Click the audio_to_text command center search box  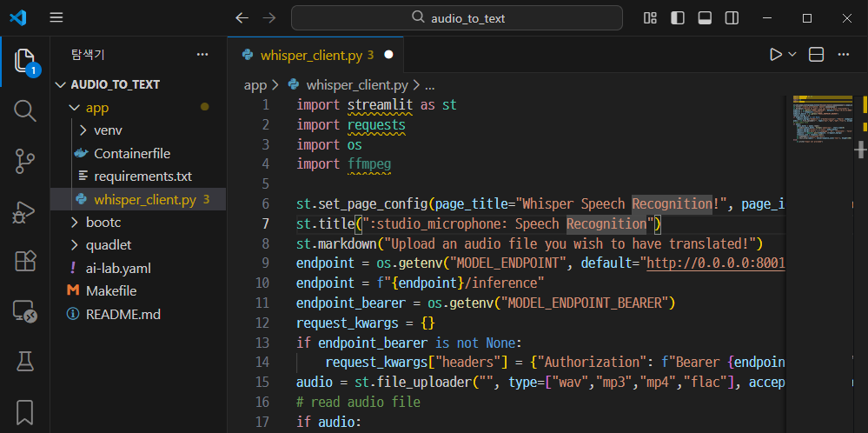point(457,18)
